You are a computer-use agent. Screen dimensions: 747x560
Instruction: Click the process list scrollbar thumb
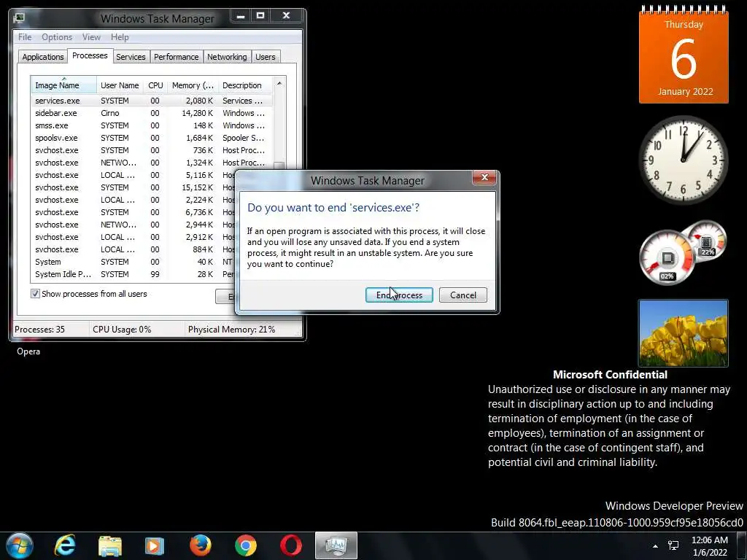(279, 166)
